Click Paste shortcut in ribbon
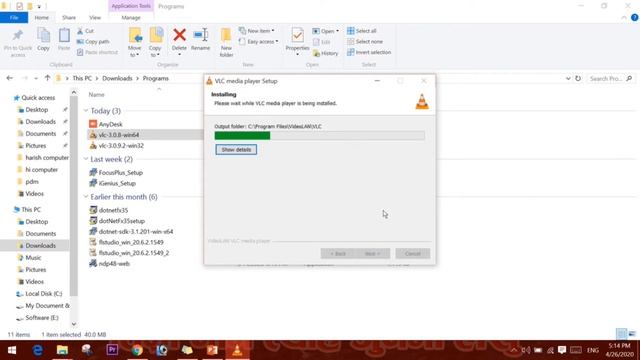The height and width of the screenshot is (360, 640). (x=97, y=52)
